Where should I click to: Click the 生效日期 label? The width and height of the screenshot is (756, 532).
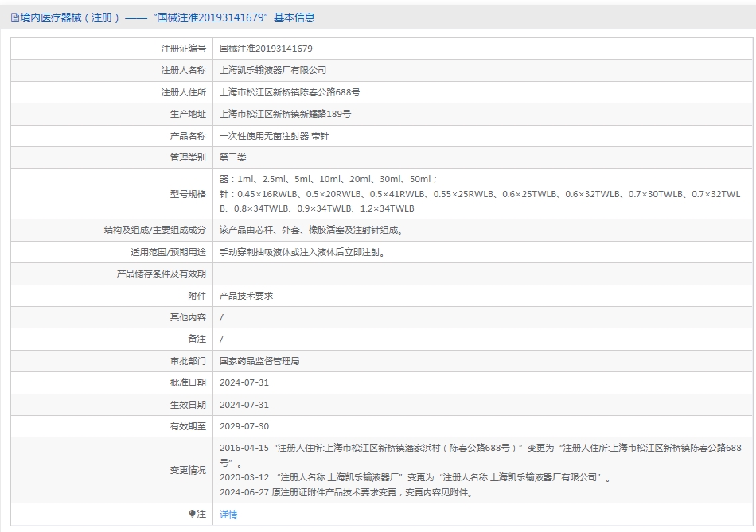188,405
